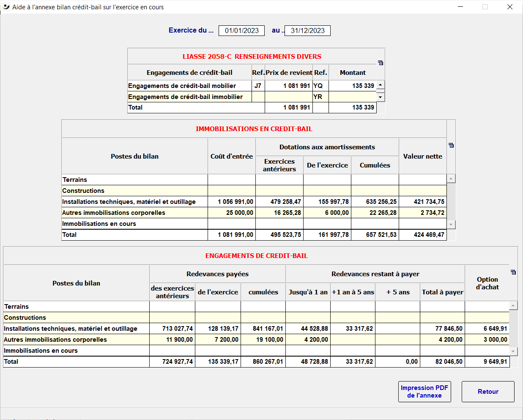This screenshot has height=420, width=523.
Task: Click the Immobilisations table scroll-up arrow
Action: (451, 178)
